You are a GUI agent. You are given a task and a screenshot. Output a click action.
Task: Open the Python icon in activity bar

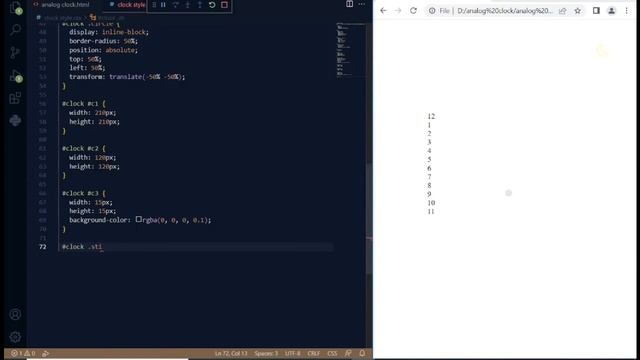pos(15,120)
